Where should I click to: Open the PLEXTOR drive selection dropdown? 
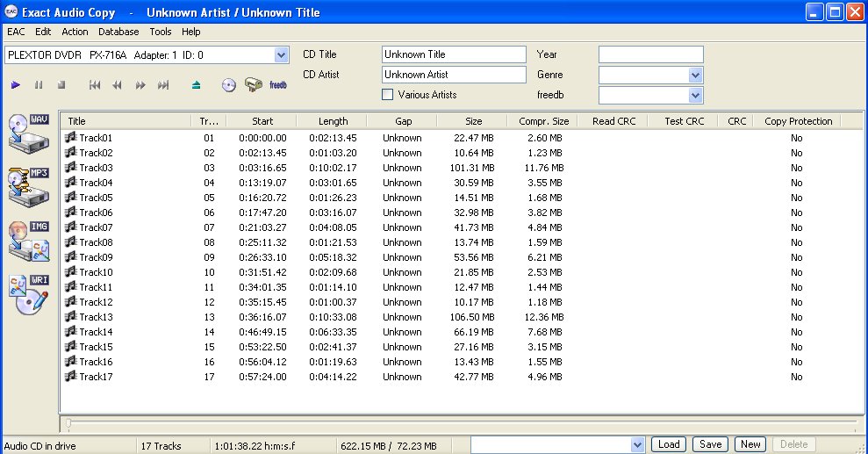point(281,54)
